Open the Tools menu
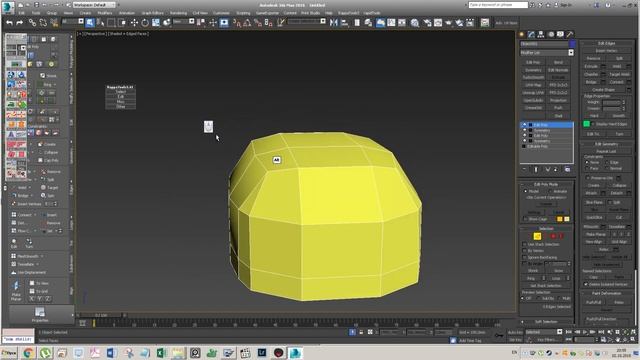The image size is (640, 360). pyautogui.click(x=36, y=13)
